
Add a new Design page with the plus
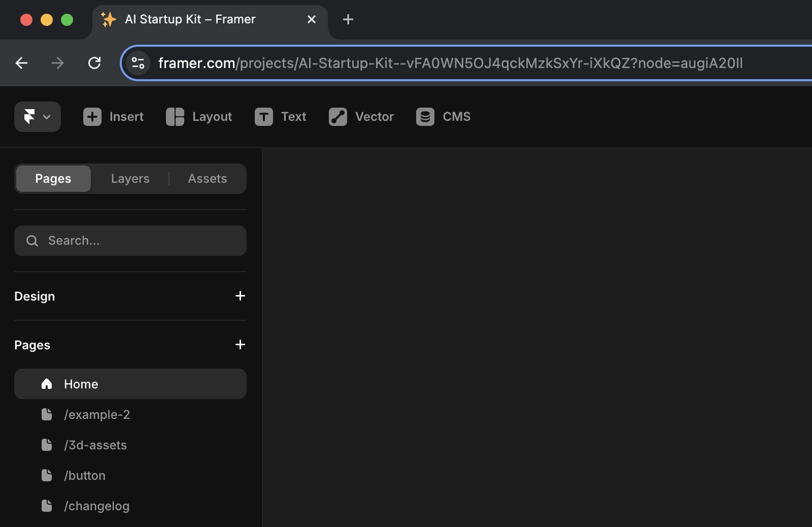(241, 296)
